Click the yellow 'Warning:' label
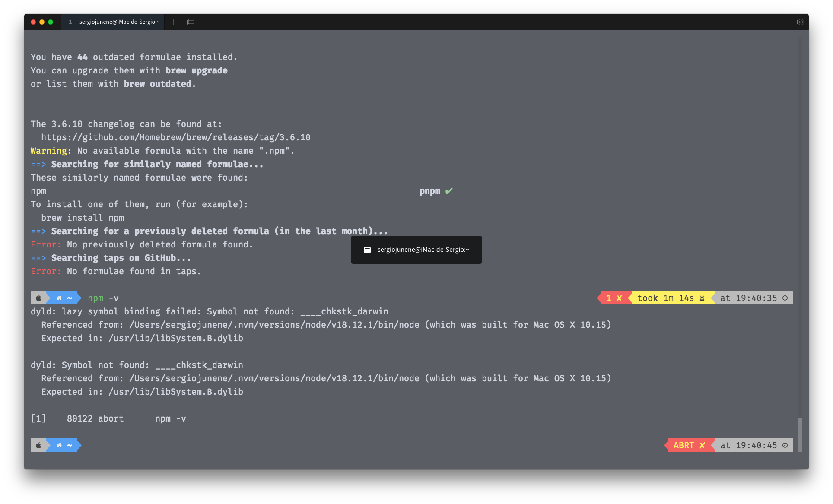 [51, 151]
